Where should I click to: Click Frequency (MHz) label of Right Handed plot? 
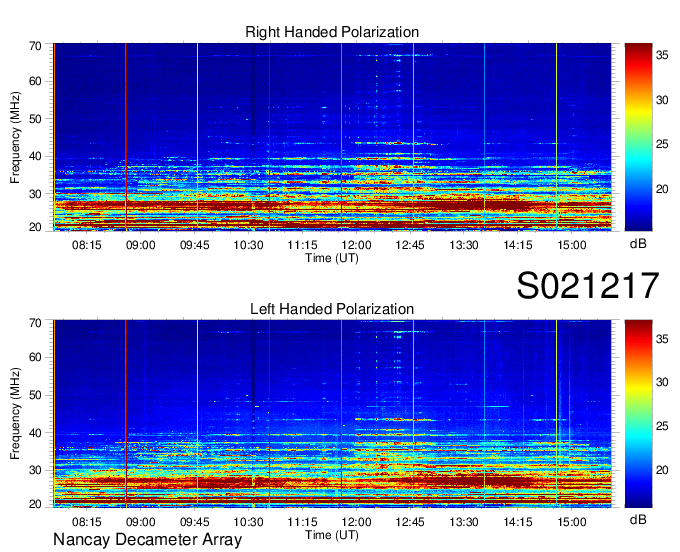coord(15,137)
